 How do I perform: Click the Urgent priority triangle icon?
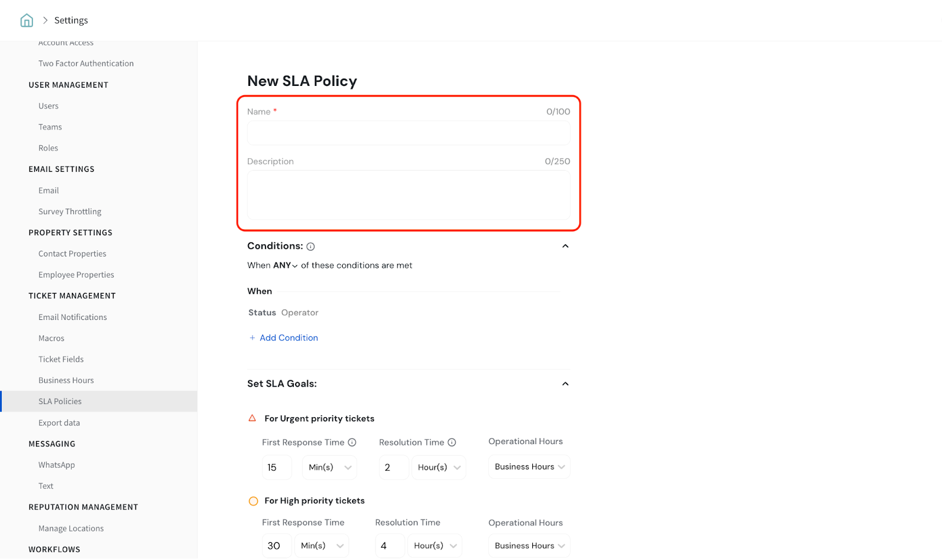pyautogui.click(x=253, y=418)
